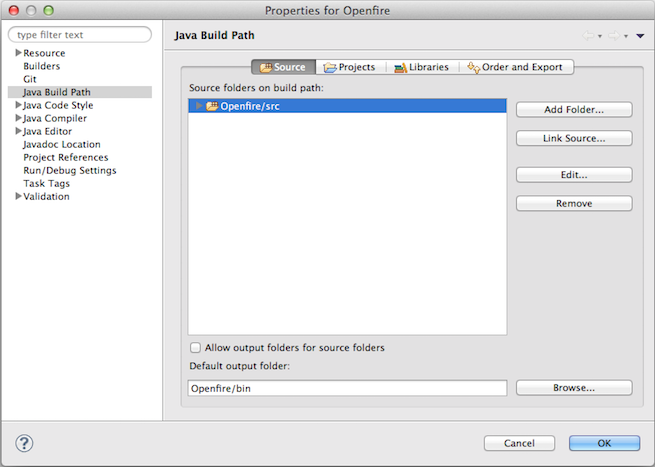Expand the Resource tree node
Screen dimensions: 655x467
click(x=18, y=53)
